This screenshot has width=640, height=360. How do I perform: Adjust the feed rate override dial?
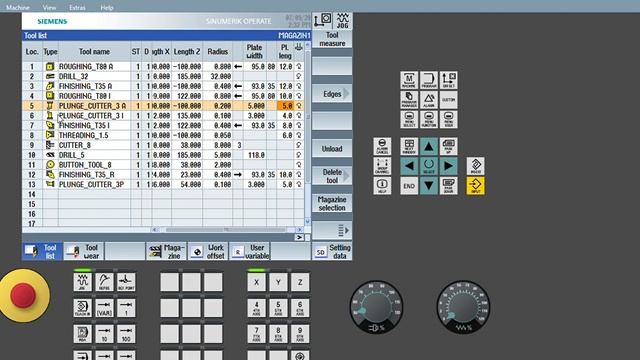click(463, 307)
